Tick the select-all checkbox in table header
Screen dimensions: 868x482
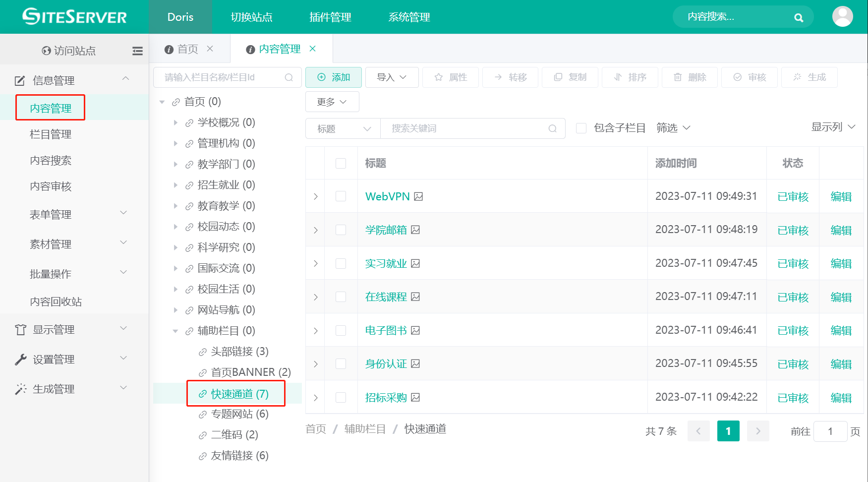coord(341,163)
